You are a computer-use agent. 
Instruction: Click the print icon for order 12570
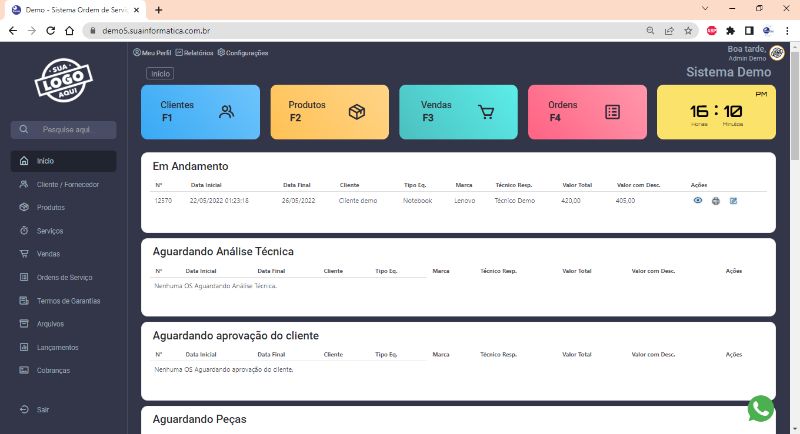tap(715, 201)
